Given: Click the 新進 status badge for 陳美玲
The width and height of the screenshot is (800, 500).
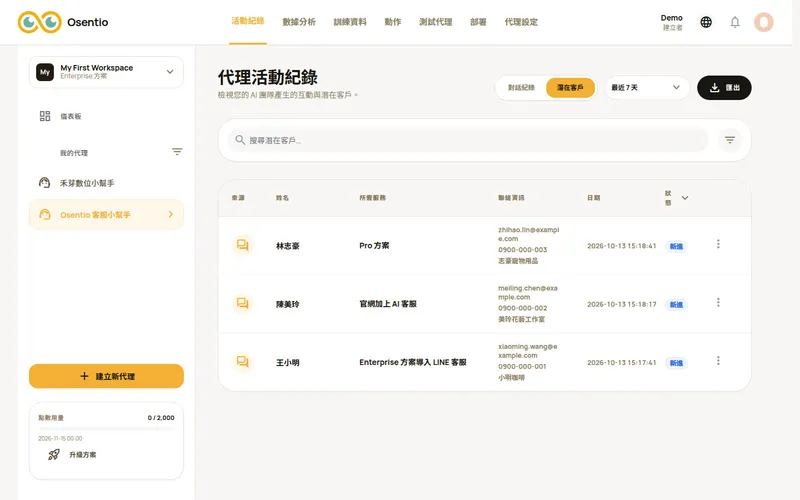Looking at the screenshot, I should pyautogui.click(x=676, y=305).
